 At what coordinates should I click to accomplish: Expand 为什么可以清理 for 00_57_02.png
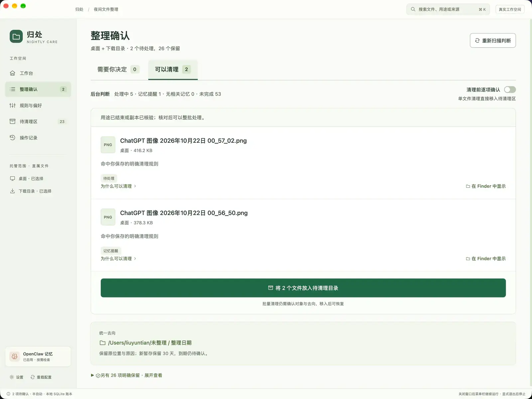tap(118, 186)
